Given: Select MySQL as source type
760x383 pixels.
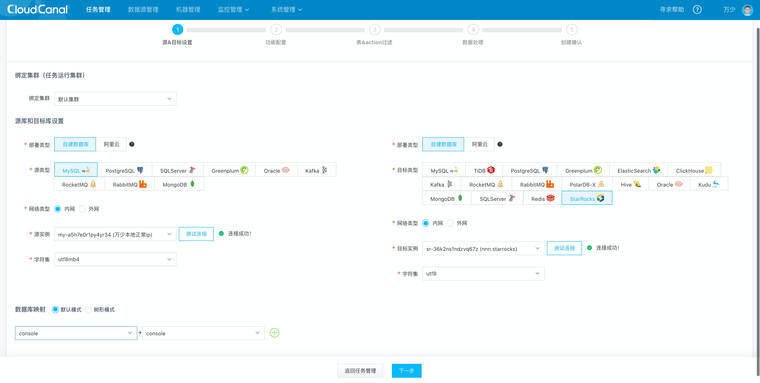Looking at the screenshot, I should click(x=76, y=170).
